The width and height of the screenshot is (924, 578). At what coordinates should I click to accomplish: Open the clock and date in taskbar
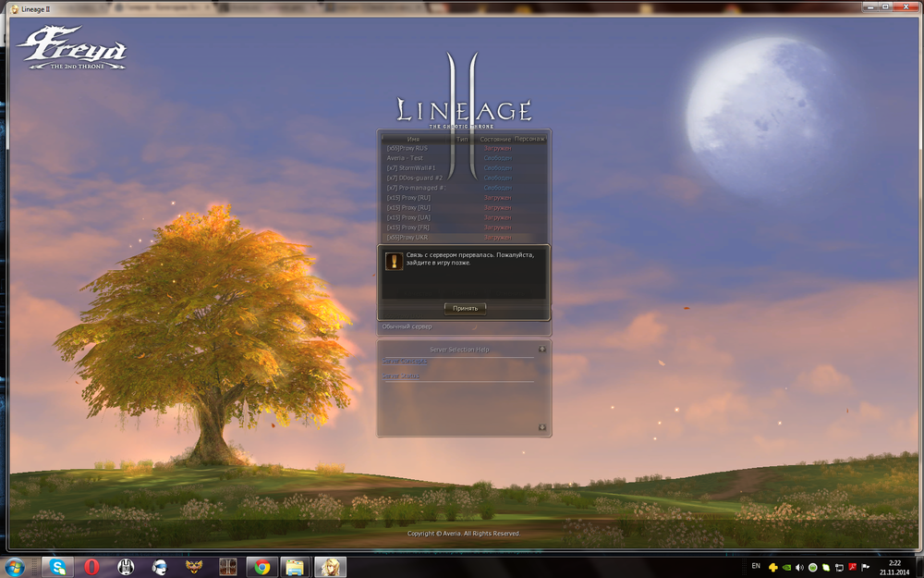[x=894, y=567]
